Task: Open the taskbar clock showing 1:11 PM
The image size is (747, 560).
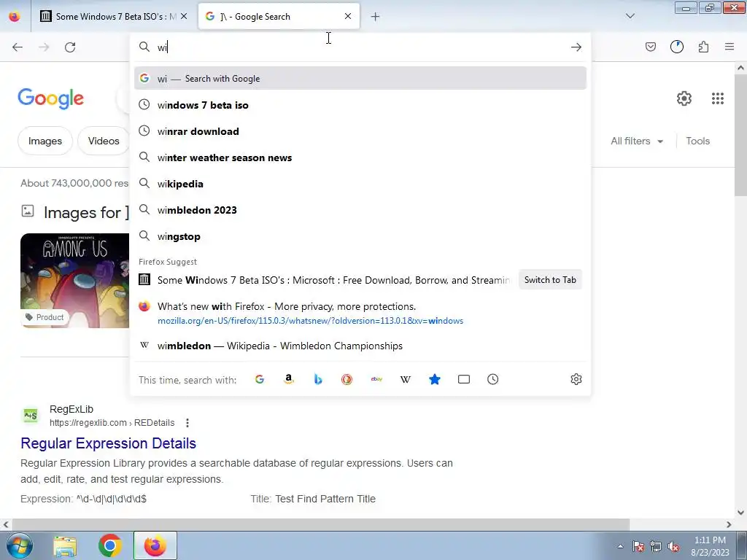Action: pyautogui.click(x=710, y=546)
